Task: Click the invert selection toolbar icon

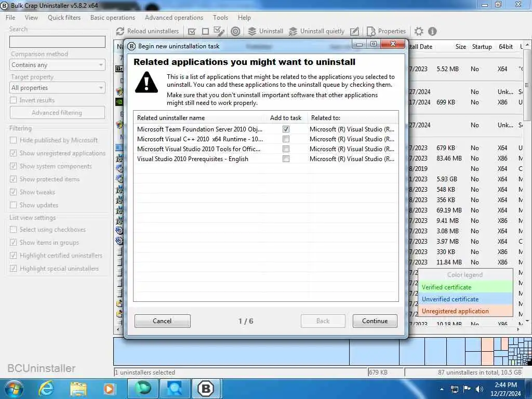Action: 219,31
